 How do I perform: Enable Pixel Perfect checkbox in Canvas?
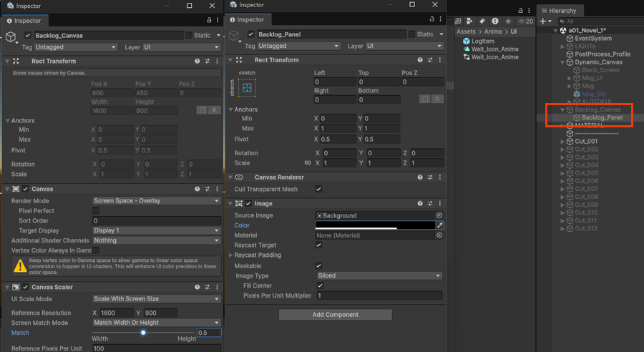[96, 211]
